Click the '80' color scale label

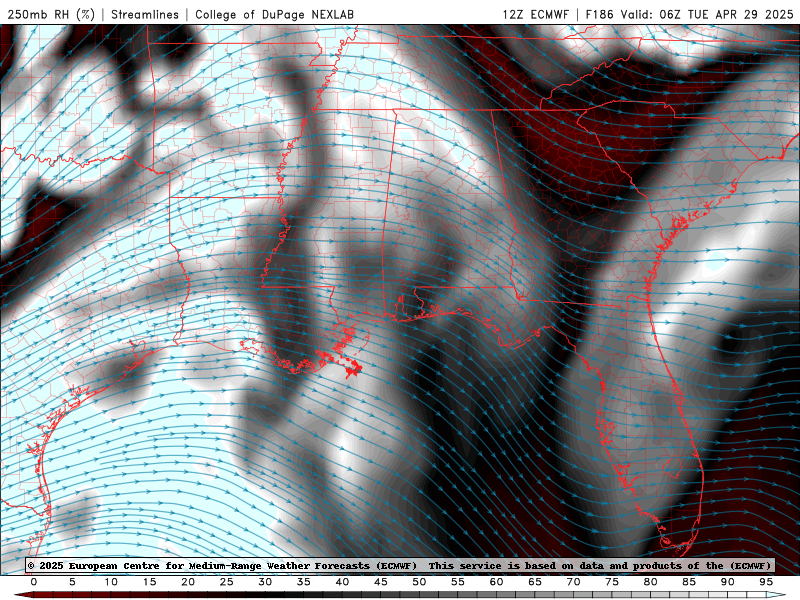pyautogui.click(x=651, y=582)
